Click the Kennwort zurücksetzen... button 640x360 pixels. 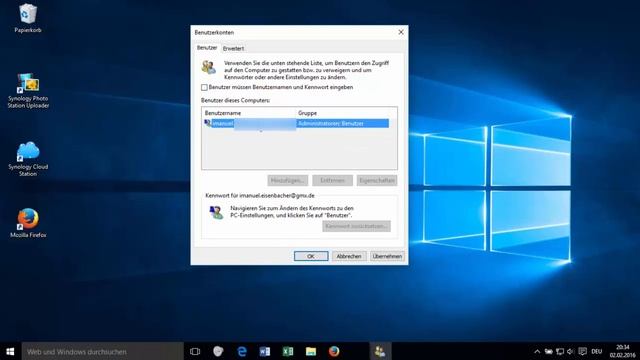pyautogui.click(x=356, y=226)
